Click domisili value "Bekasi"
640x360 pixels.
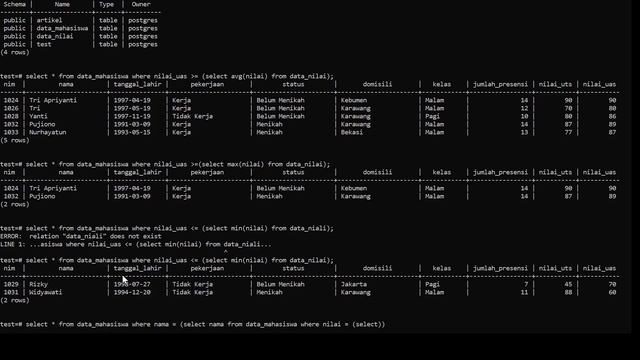tap(352, 132)
